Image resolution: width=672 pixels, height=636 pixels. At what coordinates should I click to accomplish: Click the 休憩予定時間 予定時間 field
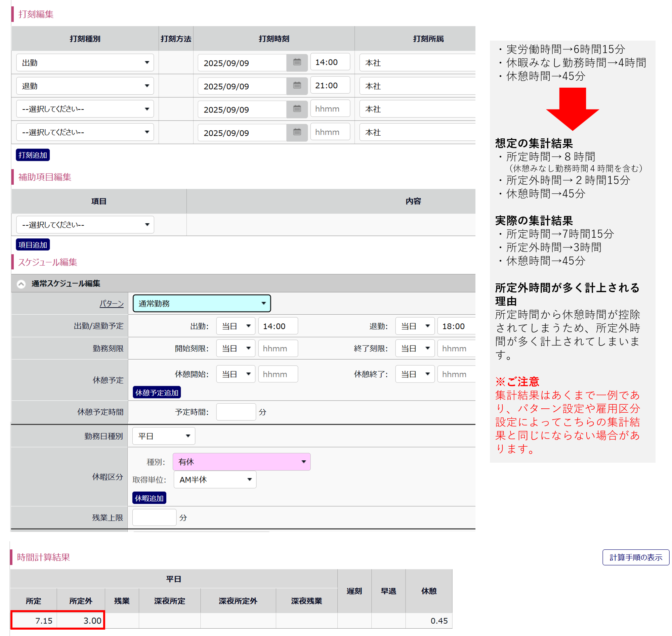(x=236, y=412)
